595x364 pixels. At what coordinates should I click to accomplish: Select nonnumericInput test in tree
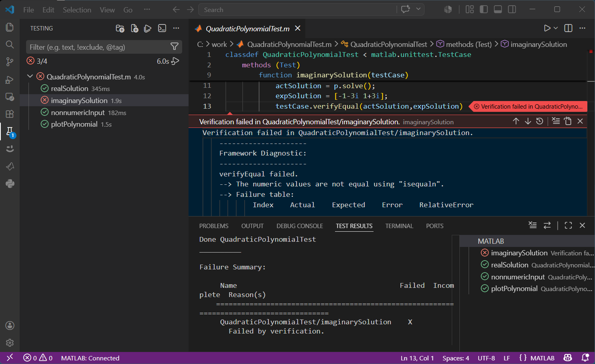104,112
